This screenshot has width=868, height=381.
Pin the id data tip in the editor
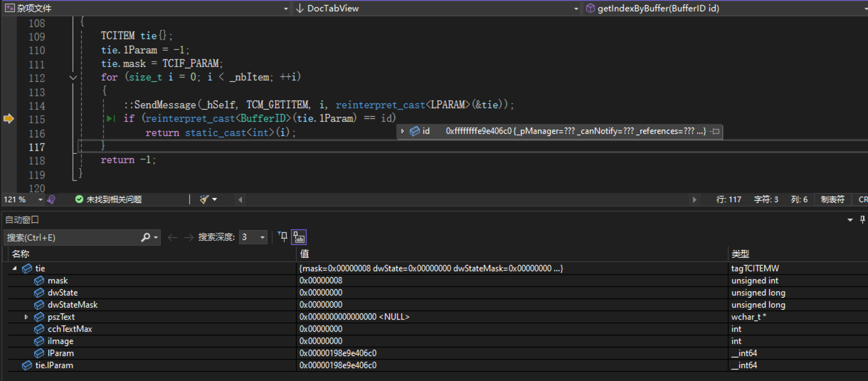pyautogui.click(x=715, y=131)
